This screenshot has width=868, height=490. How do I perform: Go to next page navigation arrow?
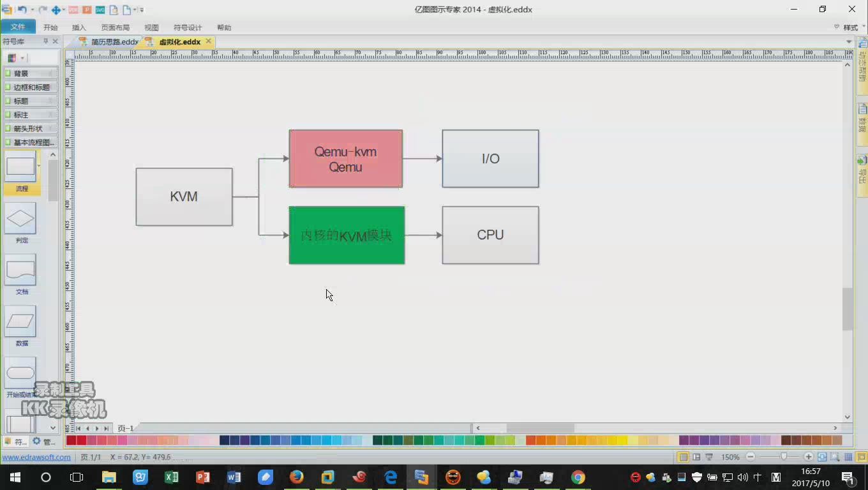pos(97,428)
